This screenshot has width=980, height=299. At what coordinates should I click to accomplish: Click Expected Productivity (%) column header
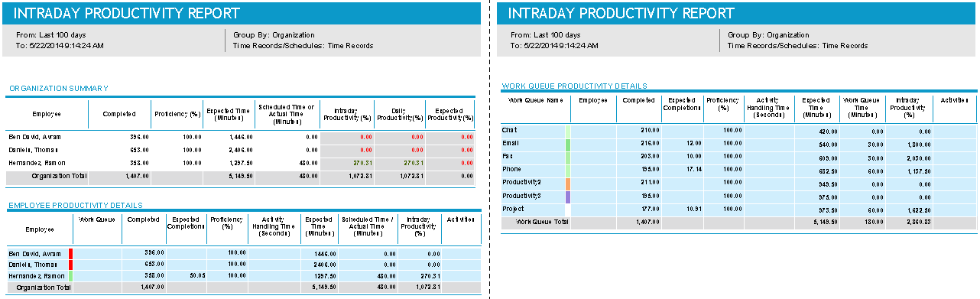pyautogui.click(x=450, y=115)
